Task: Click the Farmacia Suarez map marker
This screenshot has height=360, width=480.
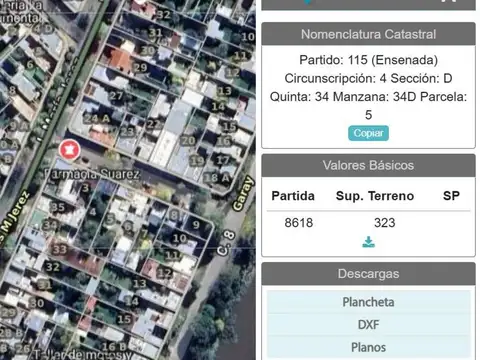Action: (x=70, y=149)
